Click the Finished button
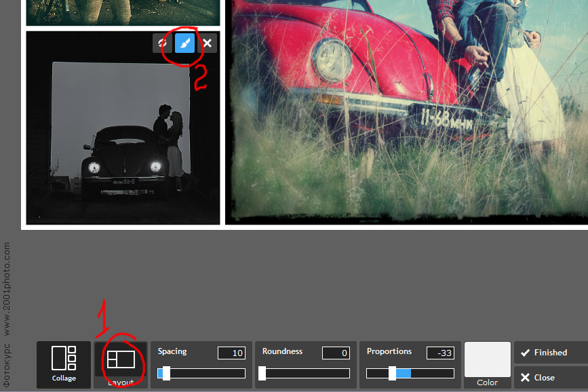The height and width of the screenshot is (392, 588). [x=551, y=353]
